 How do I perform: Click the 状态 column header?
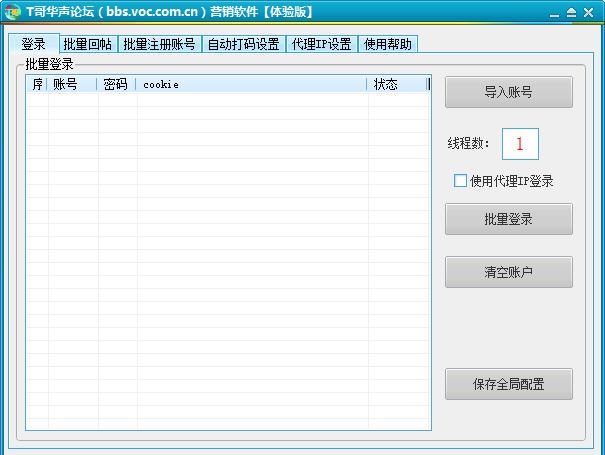pos(397,84)
